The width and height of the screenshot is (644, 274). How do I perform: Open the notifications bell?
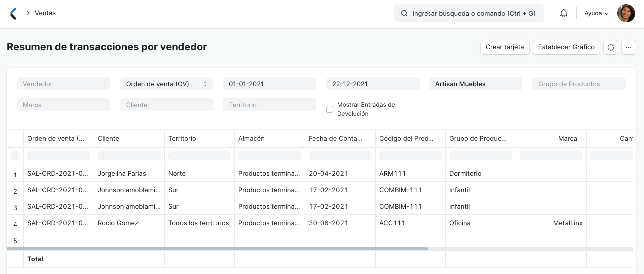coord(564,14)
